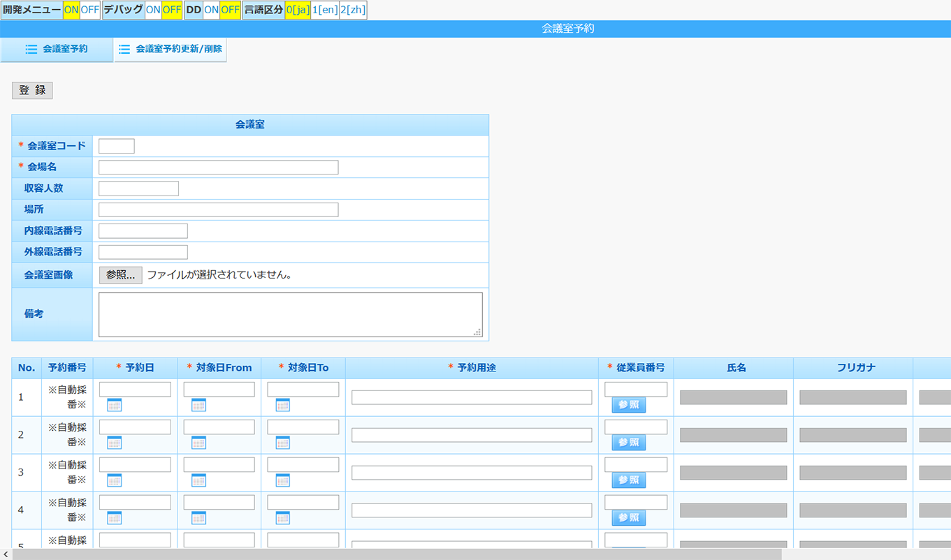This screenshot has height=560, width=951.
Task: Open calendar for 対象日From in row 1
Action: click(198, 405)
